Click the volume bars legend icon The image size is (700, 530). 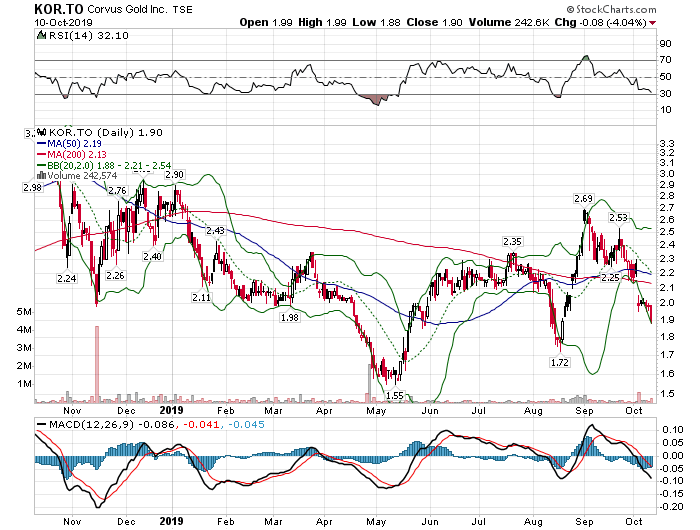41,175
